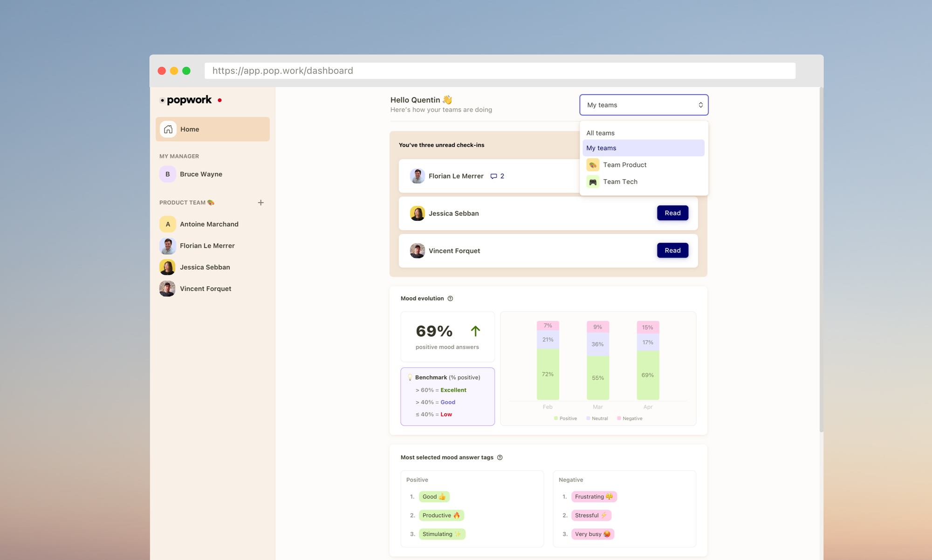Open Read button for Jessica Sebban's check-in
The height and width of the screenshot is (560, 932).
[672, 213]
